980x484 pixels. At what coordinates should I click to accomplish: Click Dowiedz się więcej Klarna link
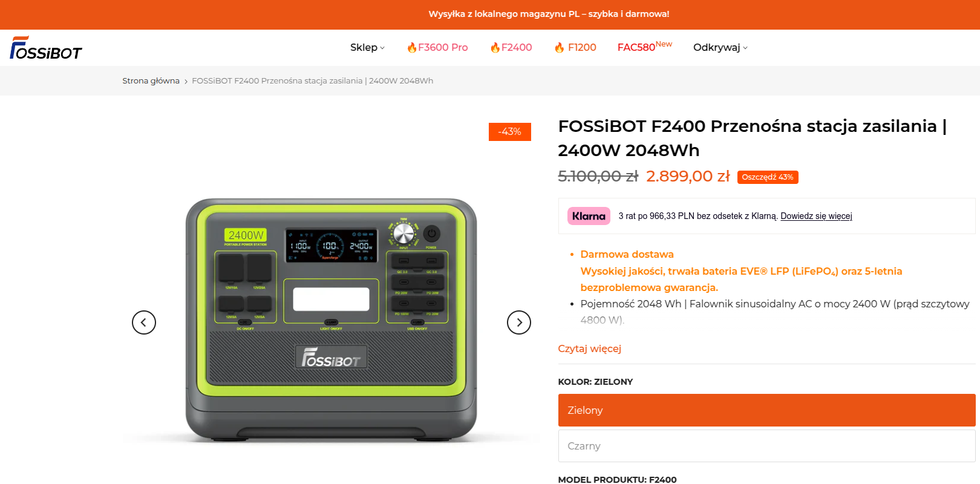816,216
